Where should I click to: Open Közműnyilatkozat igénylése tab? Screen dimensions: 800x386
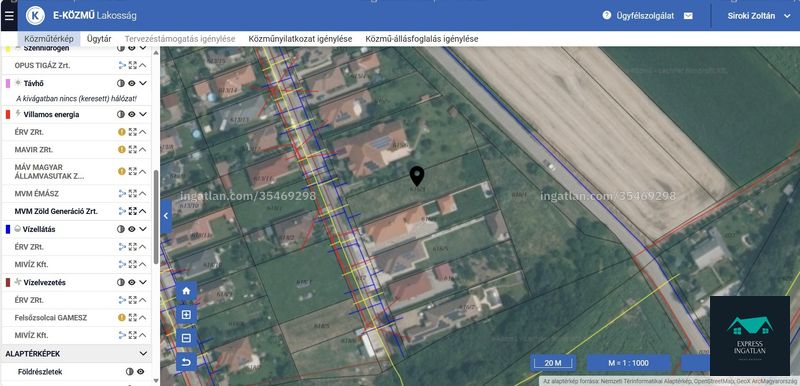pos(301,39)
